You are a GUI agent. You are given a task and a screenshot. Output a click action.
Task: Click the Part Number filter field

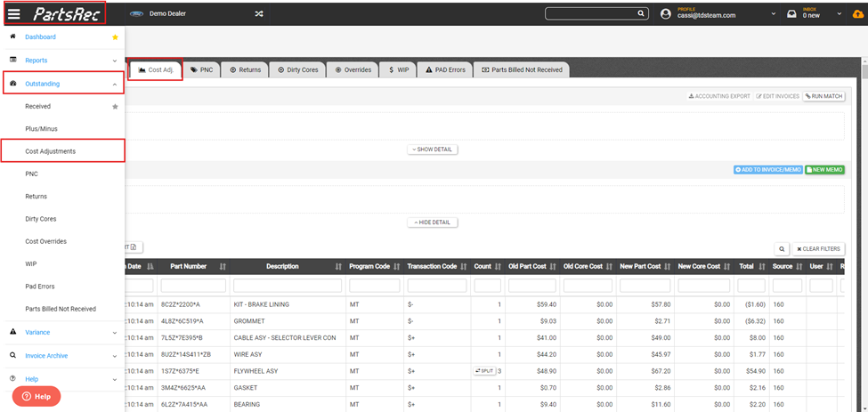(x=193, y=286)
